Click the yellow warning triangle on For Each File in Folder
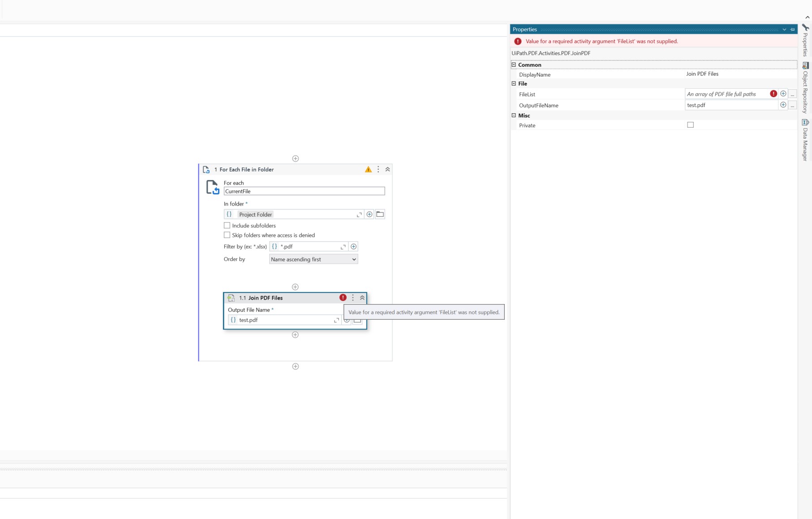This screenshot has height=519, width=812. (x=368, y=169)
